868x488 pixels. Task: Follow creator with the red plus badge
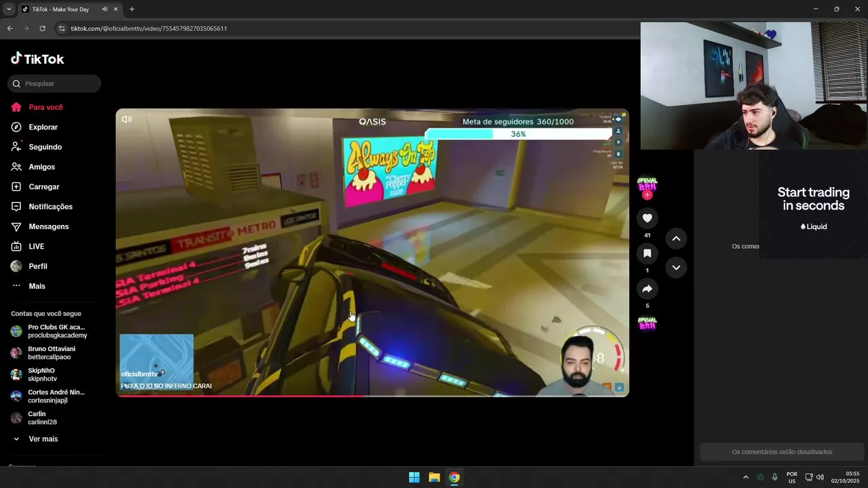point(647,195)
